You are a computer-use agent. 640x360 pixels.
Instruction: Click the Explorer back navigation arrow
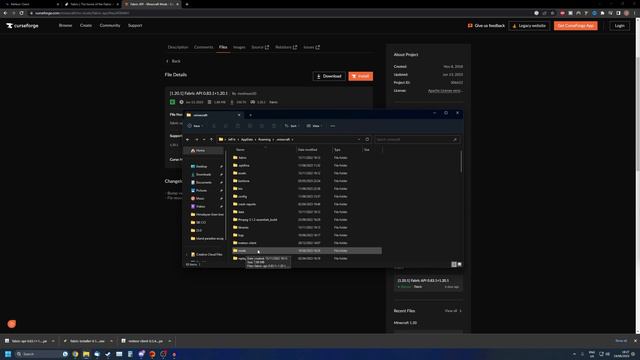pos(188,140)
